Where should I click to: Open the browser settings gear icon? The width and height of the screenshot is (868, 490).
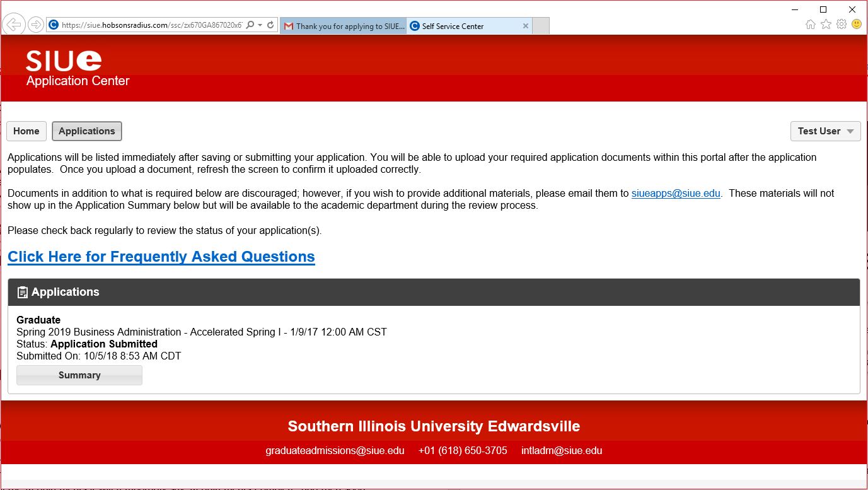pyautogui.click(x=842, y=25)
